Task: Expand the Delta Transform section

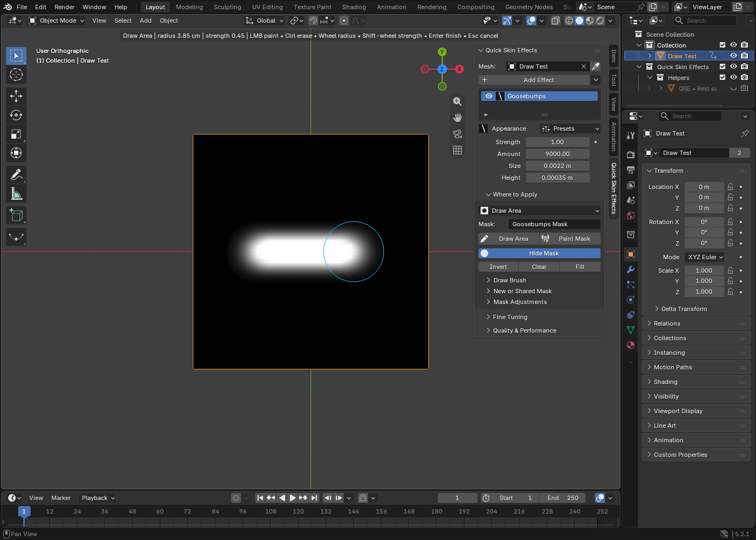Action: tap(683, 309)
